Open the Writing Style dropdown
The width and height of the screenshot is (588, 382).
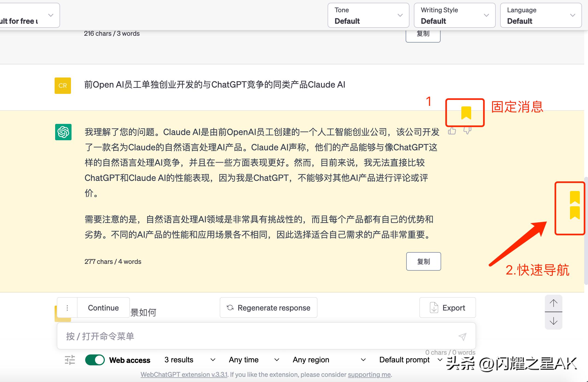(x=455, y=16)
